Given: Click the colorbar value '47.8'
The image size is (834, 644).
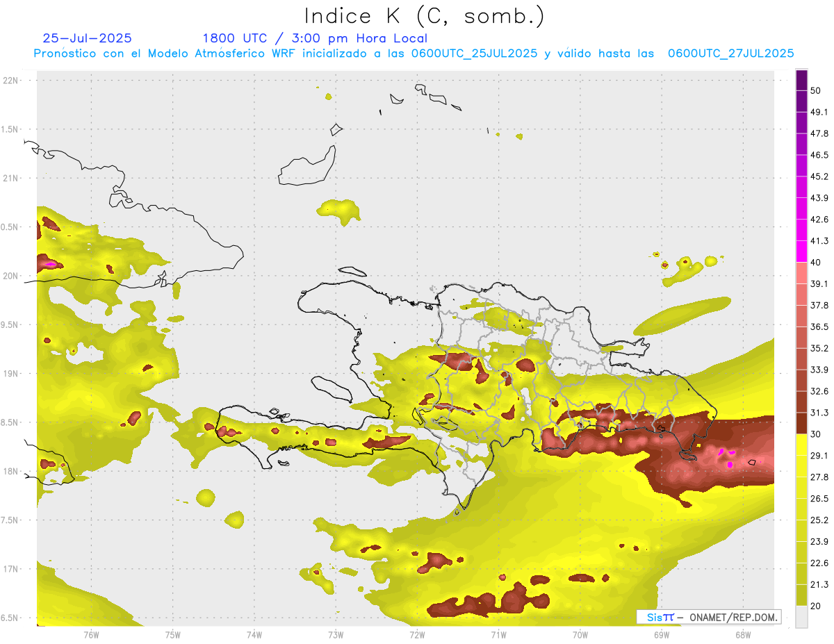Looking at the screenshot, I should (819, 133).
